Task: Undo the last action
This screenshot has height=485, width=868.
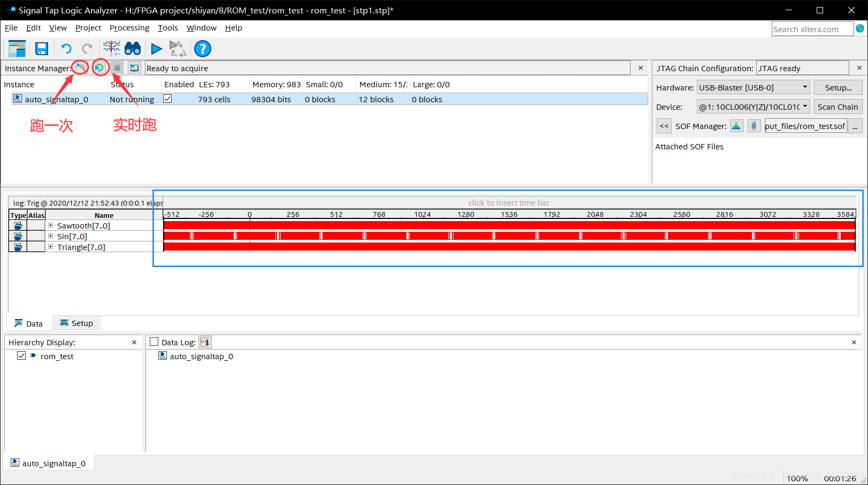Action: (x=66, y=49)
